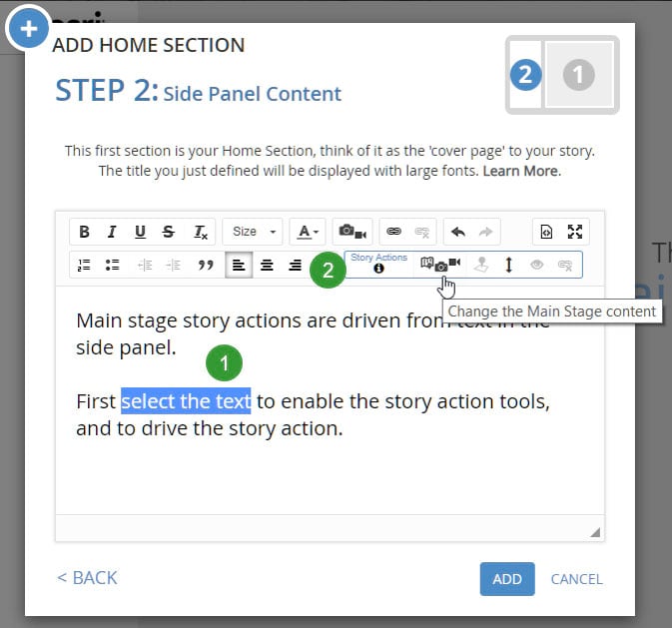Insert a numbered list
Viewport: 672px width, 628px height.
[85, 265]
